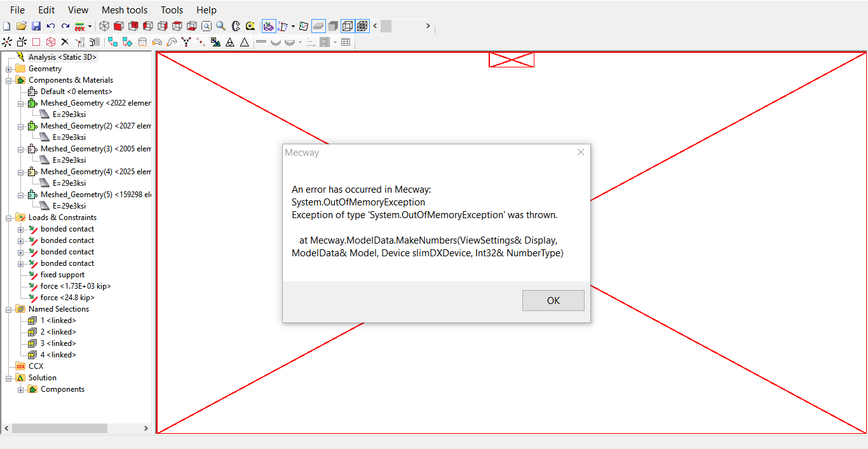Activate the rotate view tool
Screen dimensions: 868x449
236,26
